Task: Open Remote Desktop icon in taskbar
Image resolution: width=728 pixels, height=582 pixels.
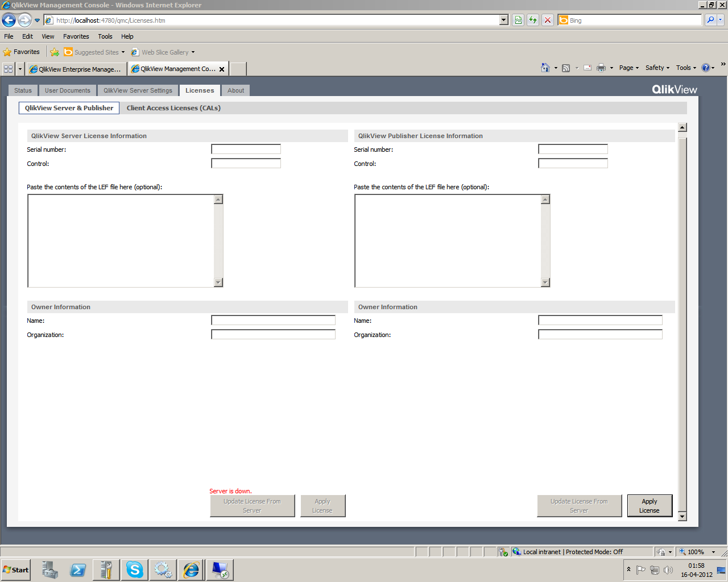Action: [220, 569]
